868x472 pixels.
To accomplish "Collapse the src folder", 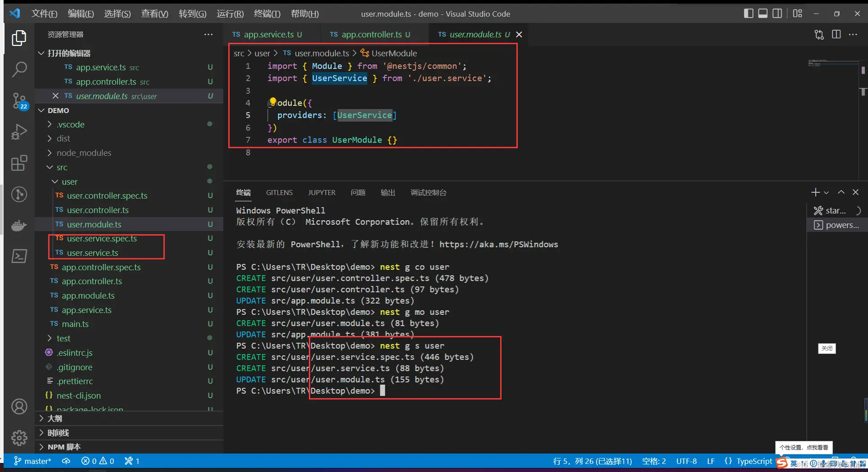I will click(x=129, y=168).
